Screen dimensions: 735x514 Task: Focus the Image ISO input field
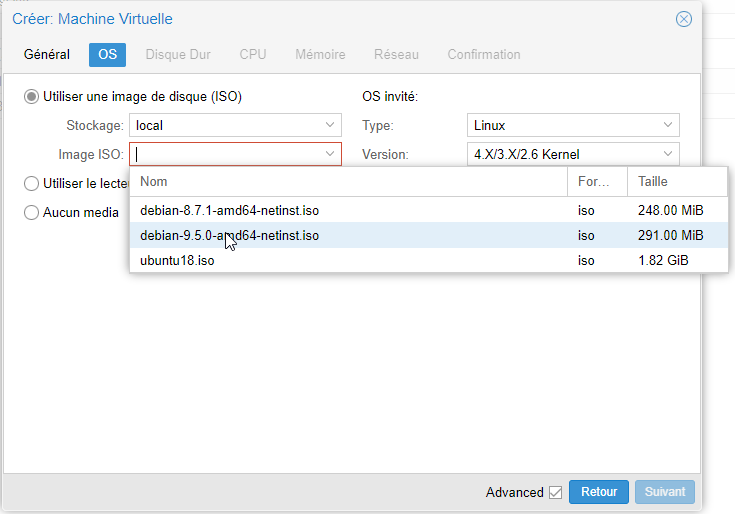point(226,154)
